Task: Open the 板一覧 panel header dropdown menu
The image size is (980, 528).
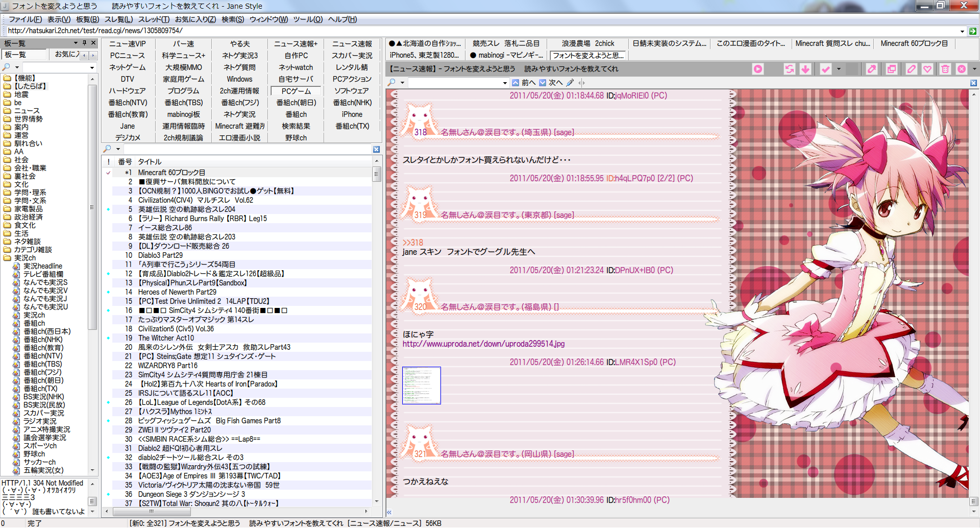Action: click(x=76, y=43)
